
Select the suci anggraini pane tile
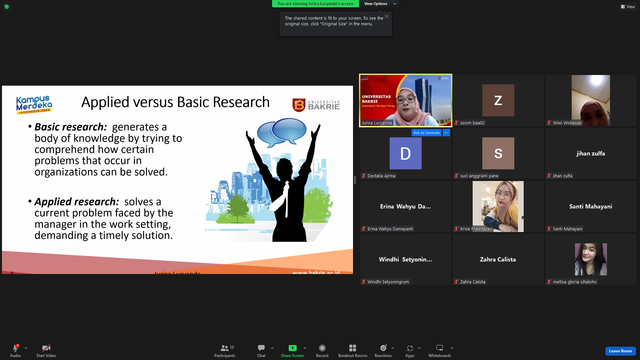point(498,153)
